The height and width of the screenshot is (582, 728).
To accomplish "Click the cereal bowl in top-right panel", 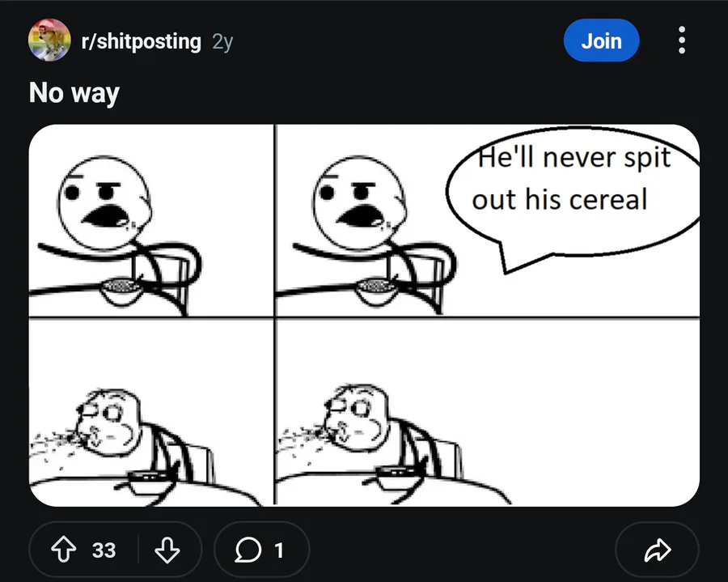I will [x=377, y=291].
